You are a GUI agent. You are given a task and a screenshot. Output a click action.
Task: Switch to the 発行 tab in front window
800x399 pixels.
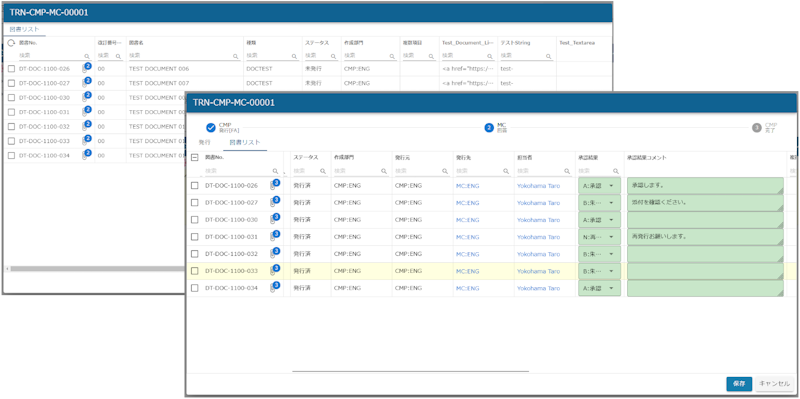pyautogui.click(x=204, y=143)
